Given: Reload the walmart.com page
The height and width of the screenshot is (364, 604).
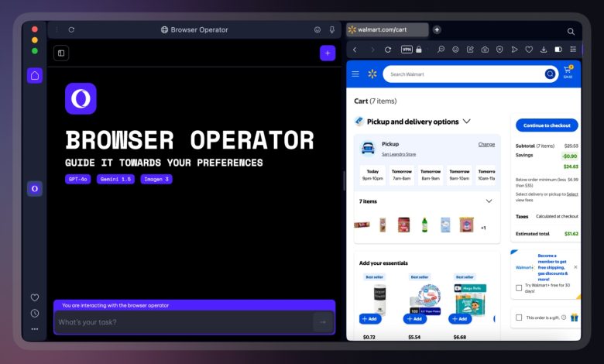Looking at the screenshot, I should click(x=388, y=50).
